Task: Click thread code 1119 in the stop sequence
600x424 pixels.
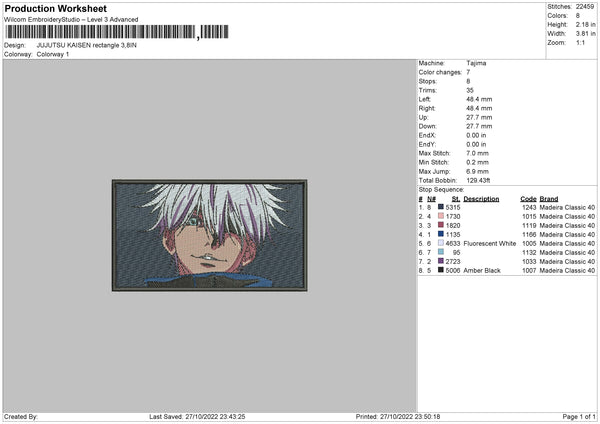Action: 529,225
